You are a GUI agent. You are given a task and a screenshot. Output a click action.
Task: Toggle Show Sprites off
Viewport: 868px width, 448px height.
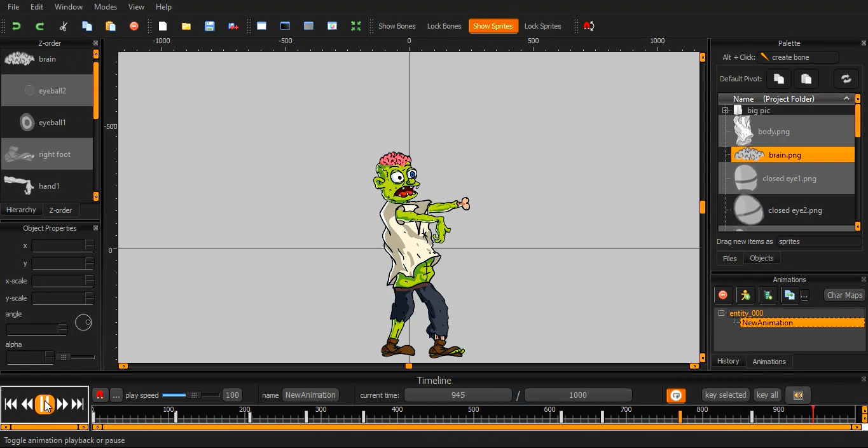click(x=493, y=26)
